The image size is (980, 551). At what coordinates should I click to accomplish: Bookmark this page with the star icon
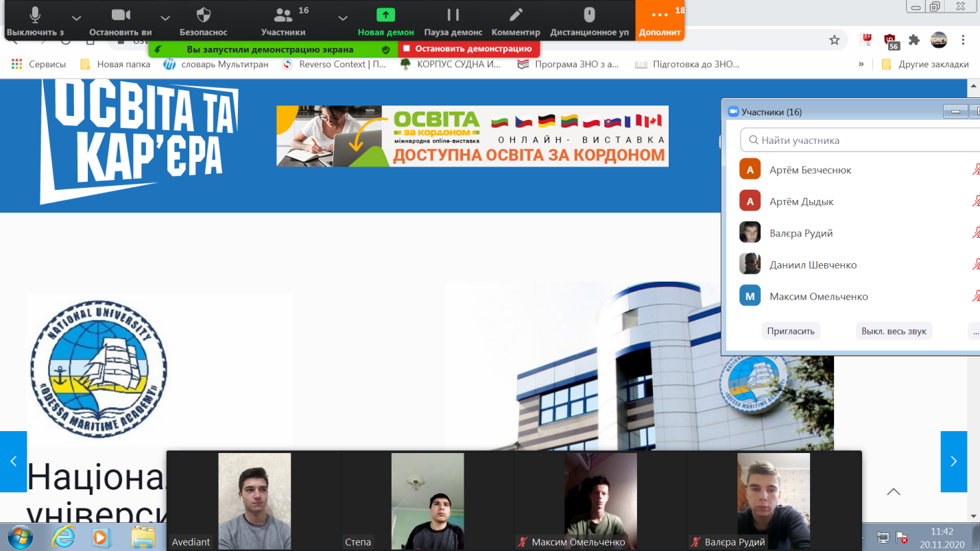click(835, 40)
